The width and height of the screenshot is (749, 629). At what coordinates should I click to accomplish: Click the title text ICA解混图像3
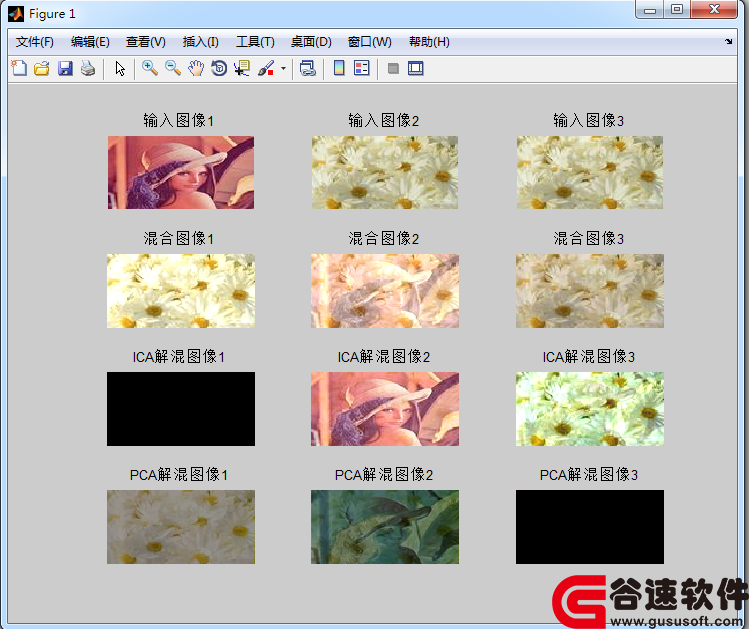point(588,357)
